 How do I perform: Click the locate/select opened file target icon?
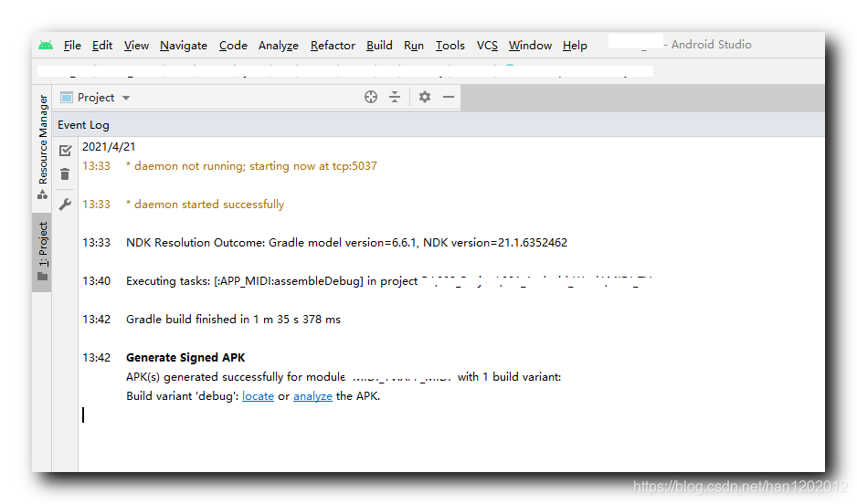[371, 97]
